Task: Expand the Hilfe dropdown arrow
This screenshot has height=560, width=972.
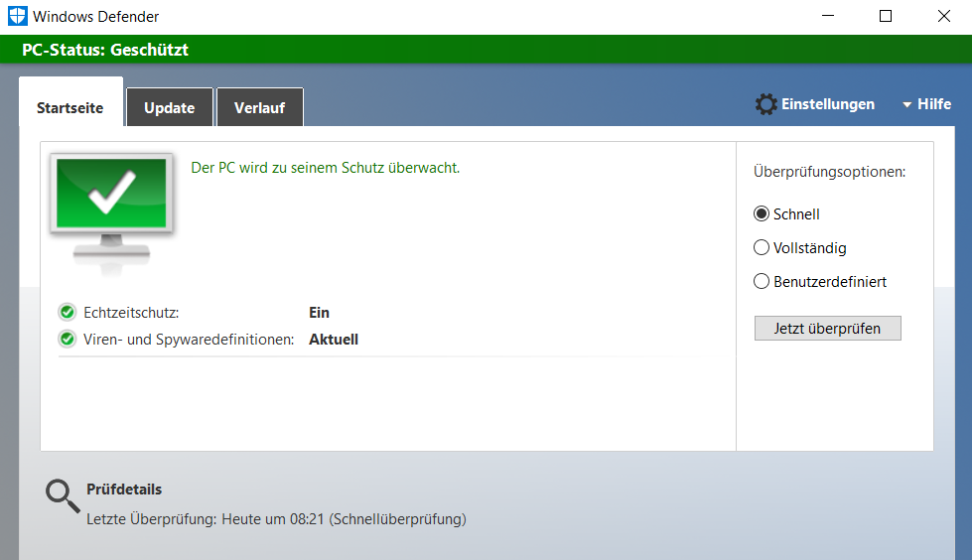Action: [x=906, y=105]
